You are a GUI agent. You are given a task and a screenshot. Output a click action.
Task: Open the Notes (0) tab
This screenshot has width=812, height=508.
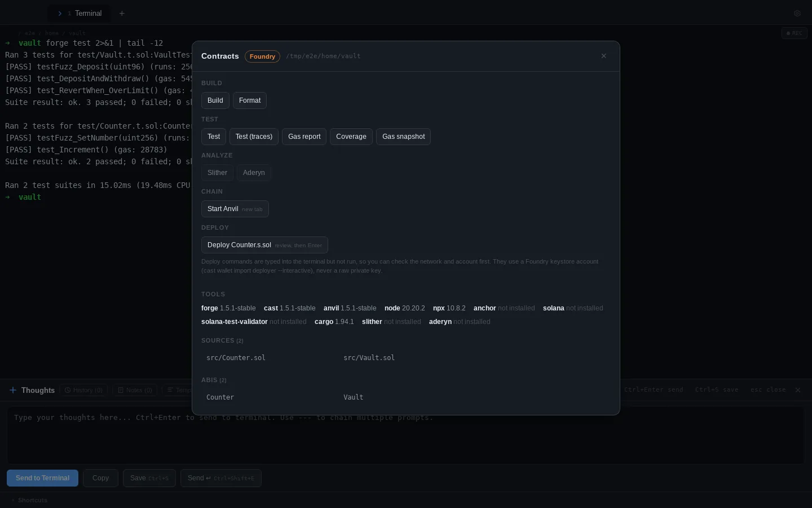pyautogui.click(x=135, y=390)
